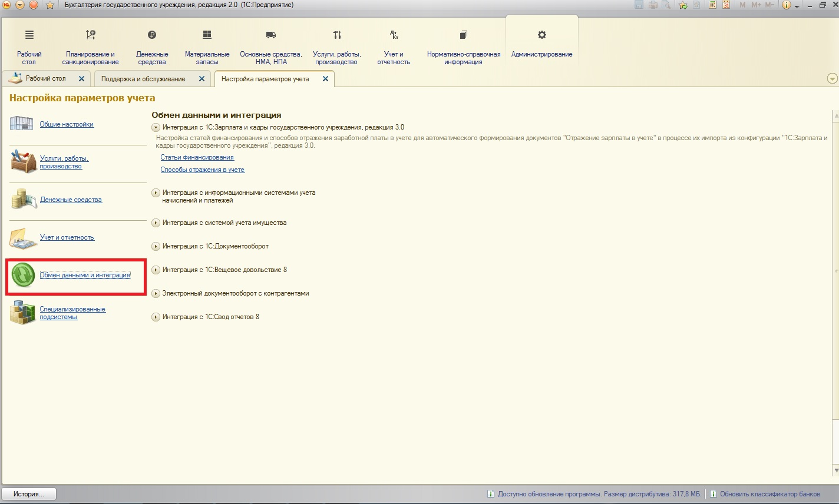Close the Рабочий стол tab
The image size is (839, 504).
[x=81, y=78]
